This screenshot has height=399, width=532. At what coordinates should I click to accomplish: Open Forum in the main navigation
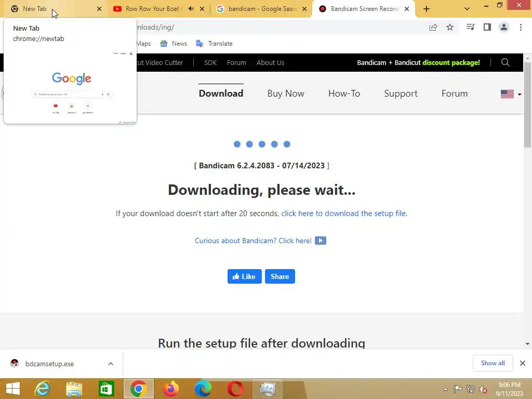coord(455,94)
